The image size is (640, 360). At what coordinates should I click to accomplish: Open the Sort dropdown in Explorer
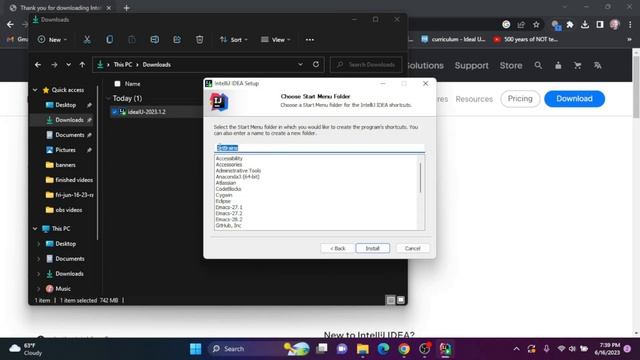[x=233, y=40]
